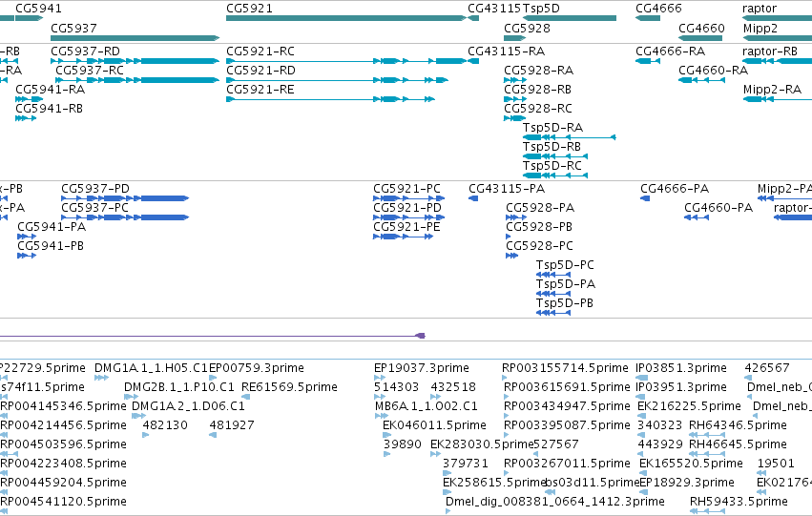Viewport: 812px width, 516px height.
Task: Click EST RE61569.5prime
Action: (246, 397)
